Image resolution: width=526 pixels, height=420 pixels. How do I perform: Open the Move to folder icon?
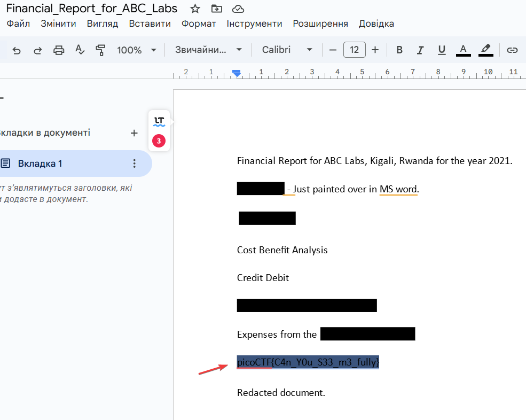pos(216,9)
